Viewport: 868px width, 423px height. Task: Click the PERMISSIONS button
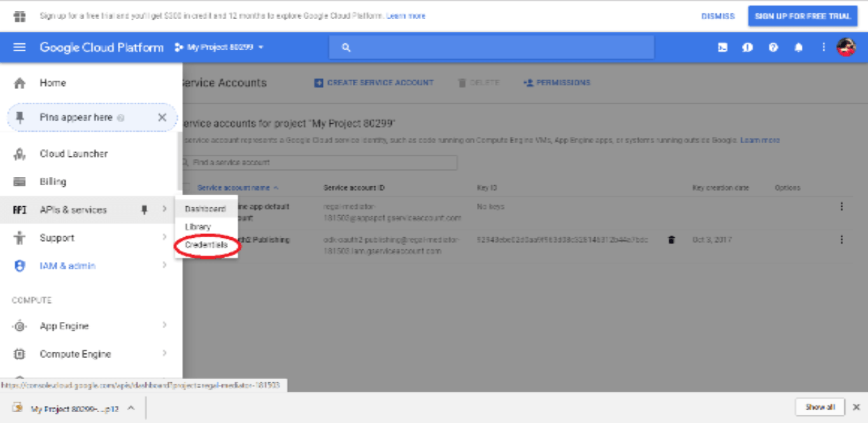[557, 83]
